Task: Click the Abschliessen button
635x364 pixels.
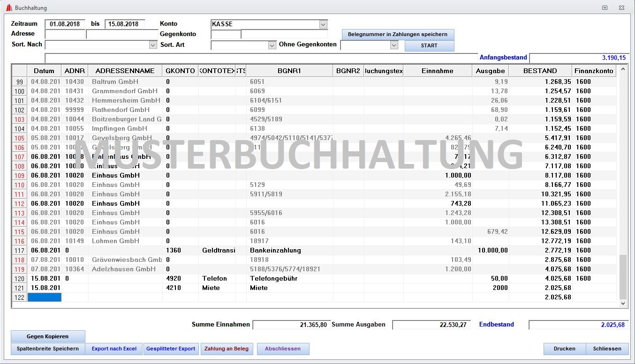Action: [x=283, y=349]
